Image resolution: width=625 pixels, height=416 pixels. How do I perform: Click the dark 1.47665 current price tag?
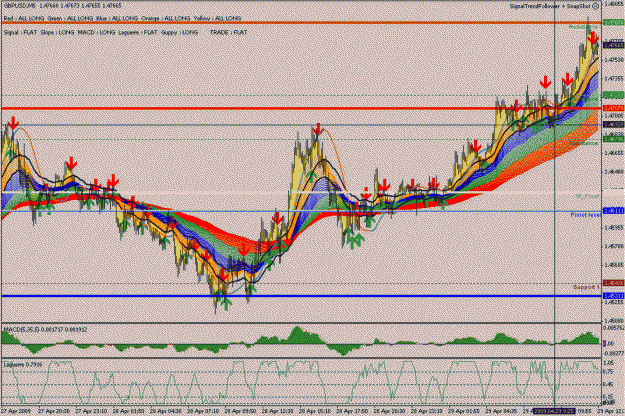point(613,45)
